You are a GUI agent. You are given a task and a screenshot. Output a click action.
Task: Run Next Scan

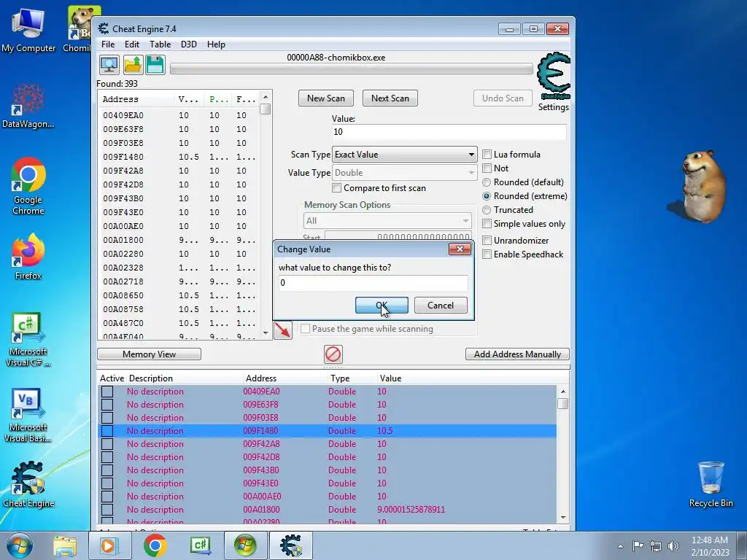(x=390, y=98)
